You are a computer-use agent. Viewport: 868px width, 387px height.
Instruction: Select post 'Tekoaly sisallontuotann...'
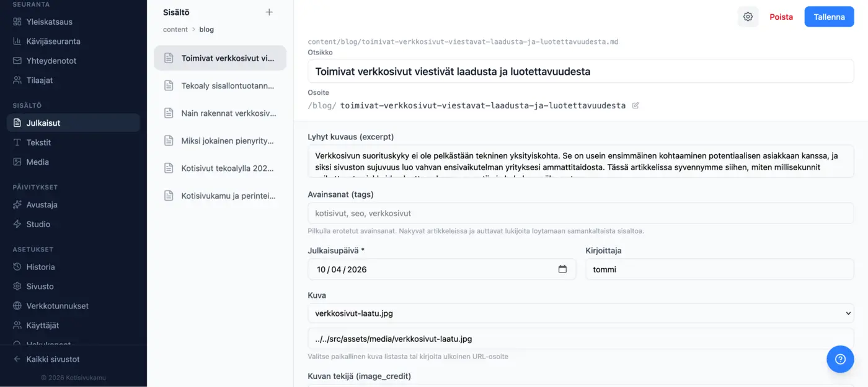220,85
